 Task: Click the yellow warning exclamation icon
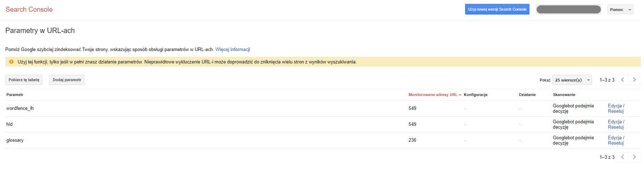click(x=11, y=62)
